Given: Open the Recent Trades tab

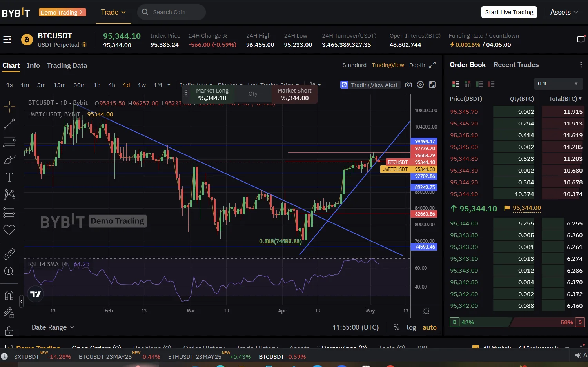Looking at the screenshot, I should (516, 65).
